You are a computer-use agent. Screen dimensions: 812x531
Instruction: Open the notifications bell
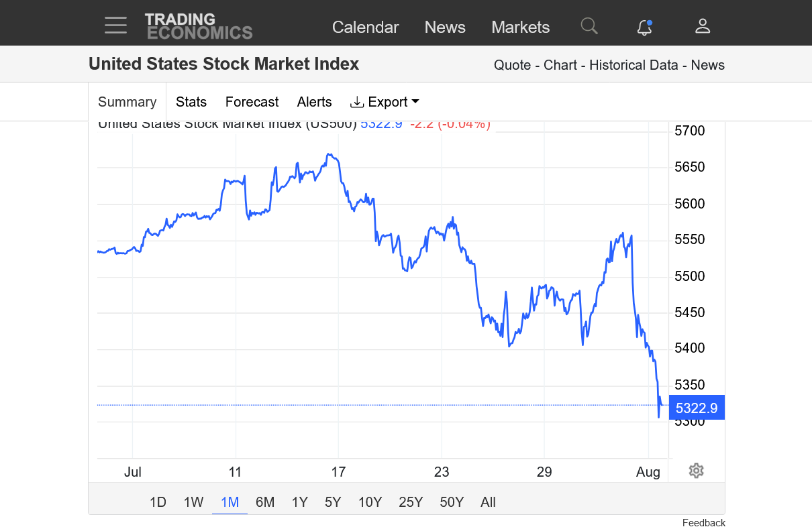(644, 27)
